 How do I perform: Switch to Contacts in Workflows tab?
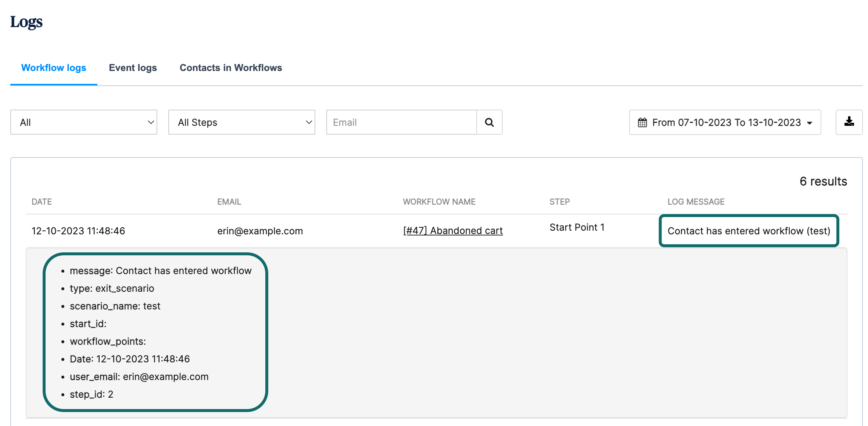coord(231,68)
